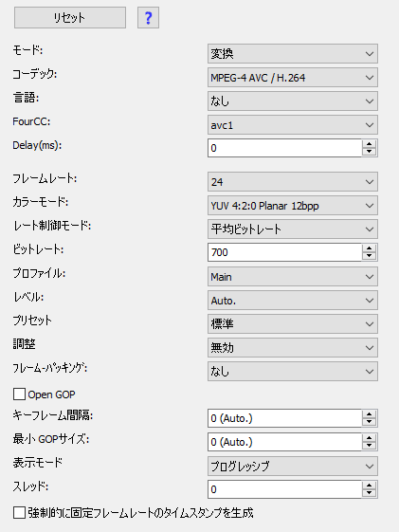Open the 言語 dropdown showing なし

pyautogui.click(x=293, y=101)
